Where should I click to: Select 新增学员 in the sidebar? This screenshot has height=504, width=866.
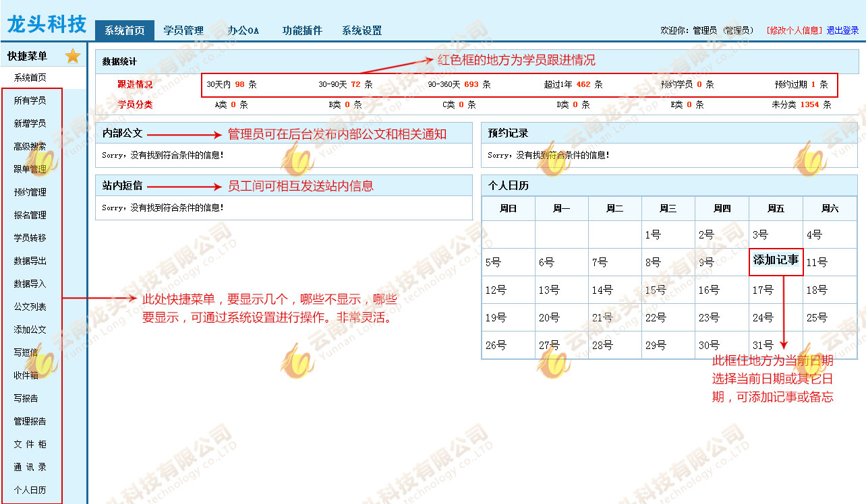[30, 123]
